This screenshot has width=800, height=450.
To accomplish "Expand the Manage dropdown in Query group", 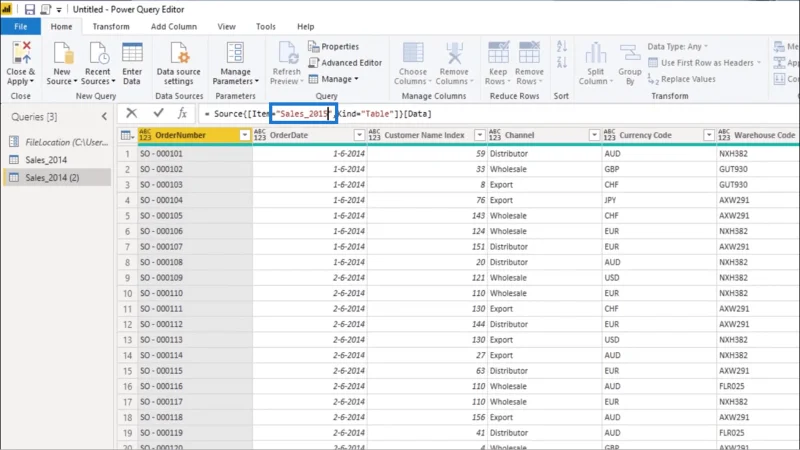I will point(334,79).
